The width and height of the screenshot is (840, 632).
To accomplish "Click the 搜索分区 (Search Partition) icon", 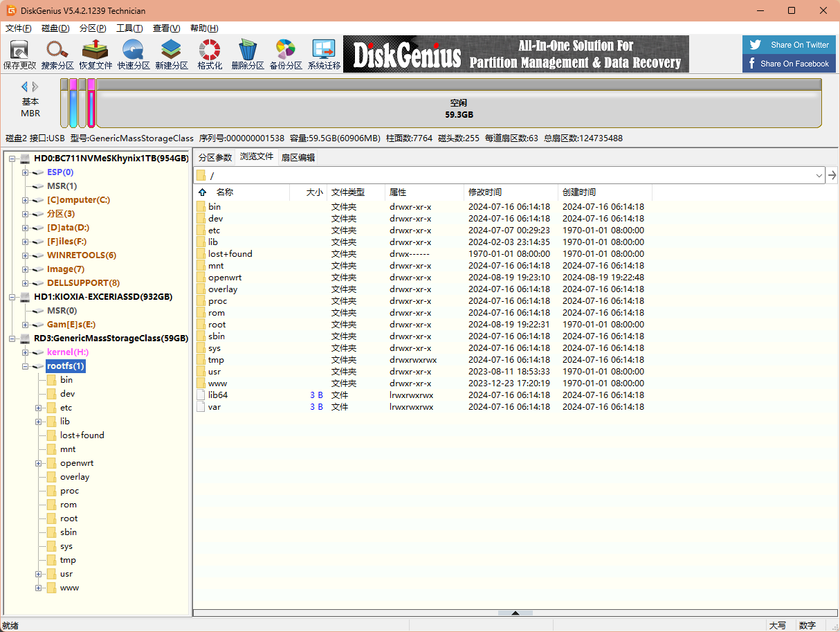I will (57, 54).
